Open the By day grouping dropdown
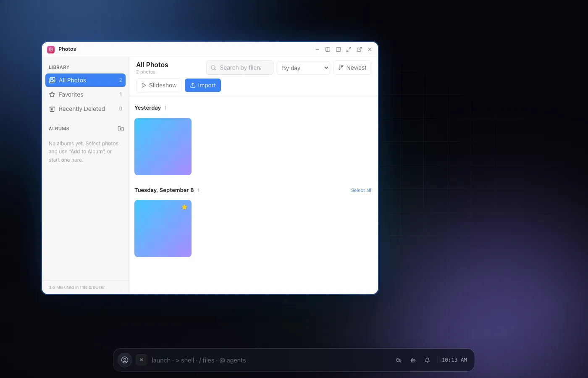This screenshot has width=588, height=378. coord(303,68)
